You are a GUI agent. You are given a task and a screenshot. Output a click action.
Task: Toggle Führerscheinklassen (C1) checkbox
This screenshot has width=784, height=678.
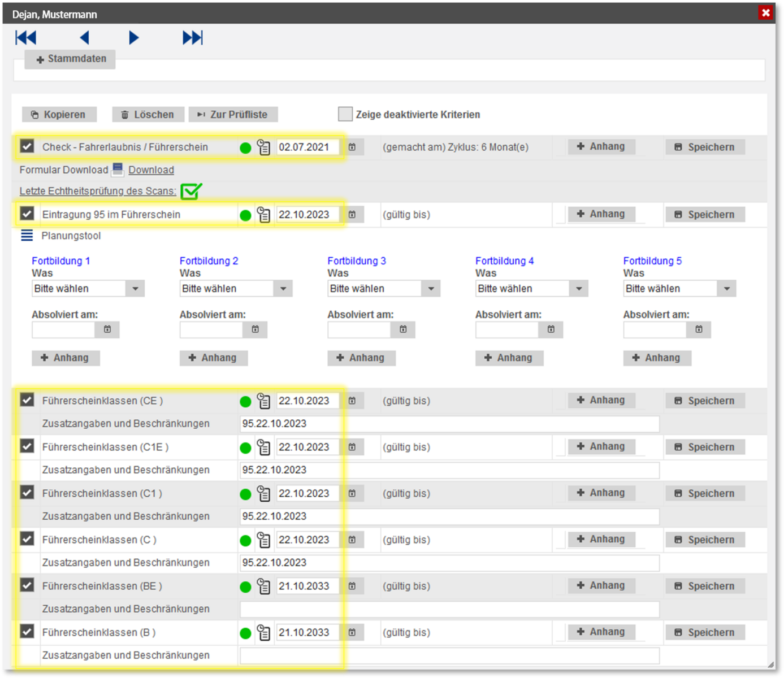point(27,493)
